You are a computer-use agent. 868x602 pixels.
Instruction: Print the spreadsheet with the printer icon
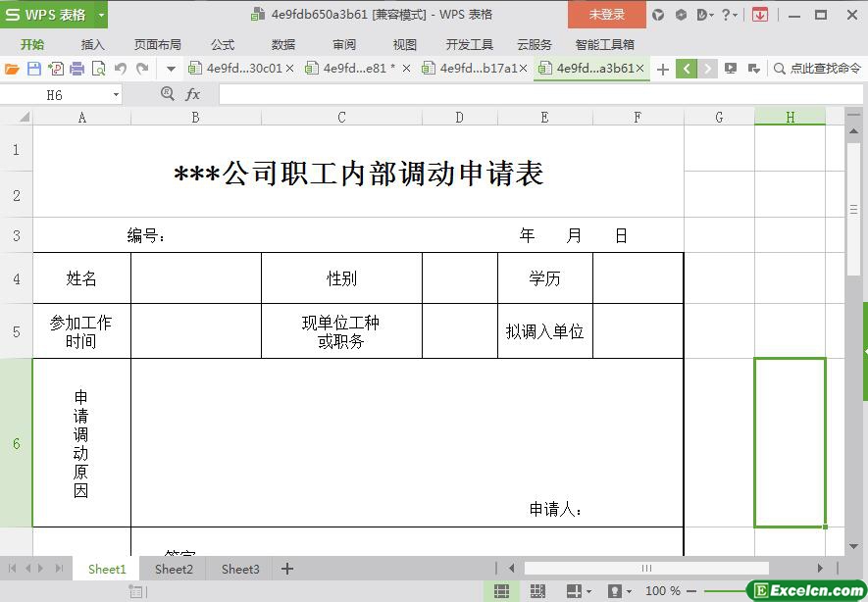[77, 69]
